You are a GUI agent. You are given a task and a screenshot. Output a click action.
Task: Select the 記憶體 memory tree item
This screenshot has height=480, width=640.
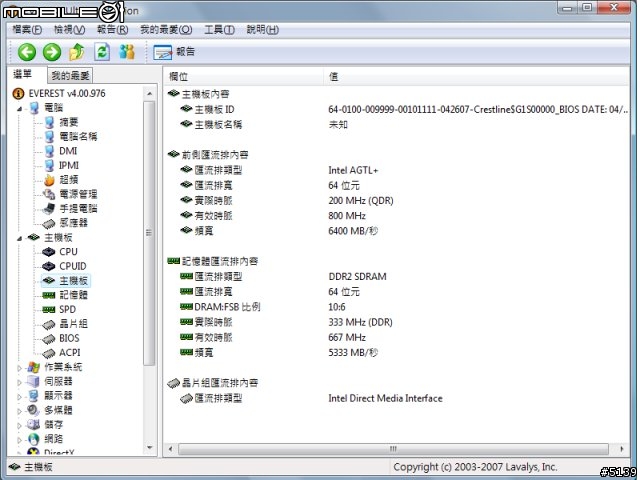pyautogui.click(x=65, y=295)
